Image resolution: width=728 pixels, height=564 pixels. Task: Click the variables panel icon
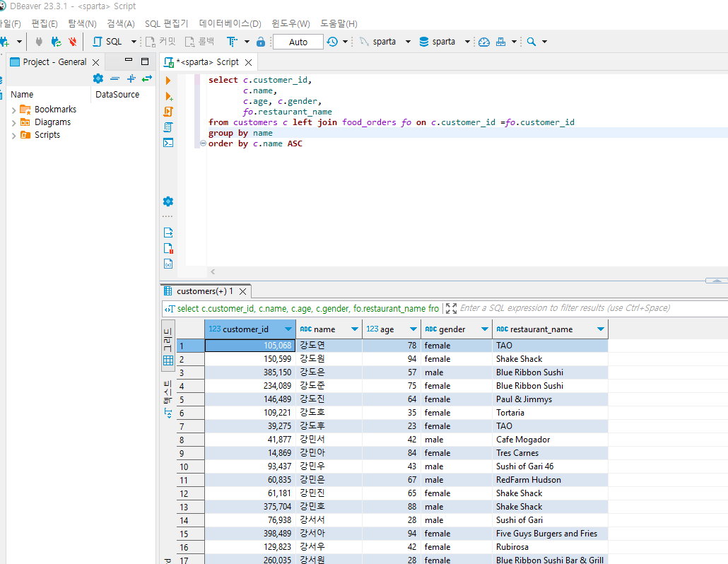(x=168, y=264)
